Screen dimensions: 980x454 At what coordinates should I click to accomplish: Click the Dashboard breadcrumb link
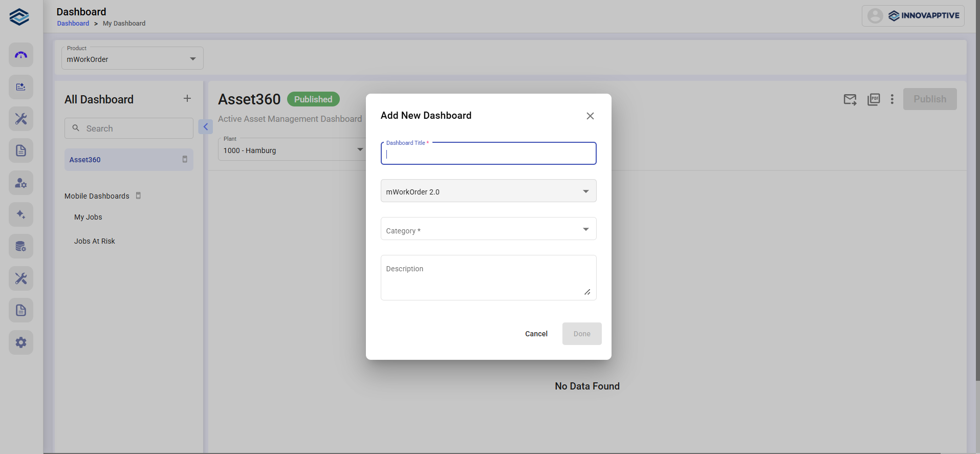pos(73,24)
